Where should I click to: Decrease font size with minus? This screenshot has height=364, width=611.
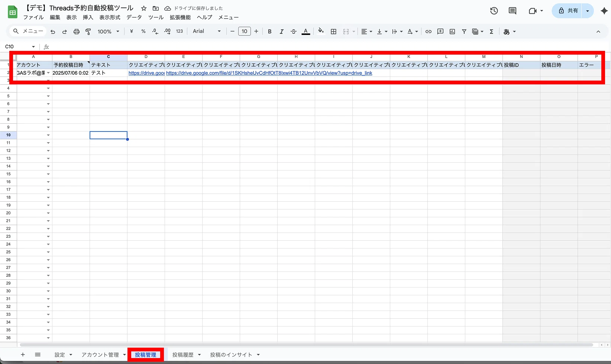pyautogui.click(x=232, y=32)
